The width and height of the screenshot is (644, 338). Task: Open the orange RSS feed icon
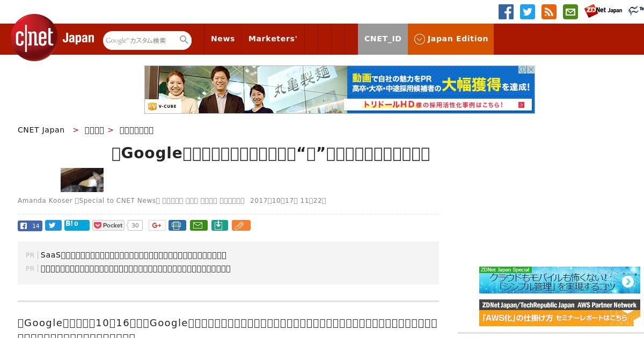[549, 12]
